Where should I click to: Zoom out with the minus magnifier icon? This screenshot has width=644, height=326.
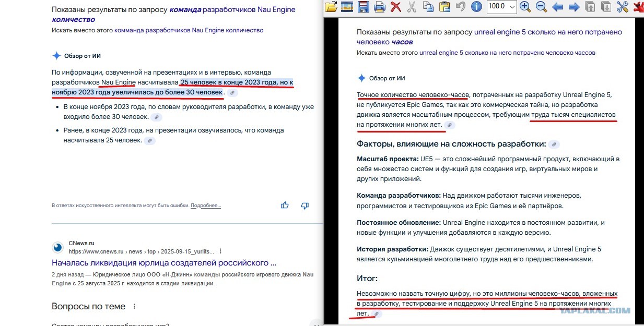(542, 7)
